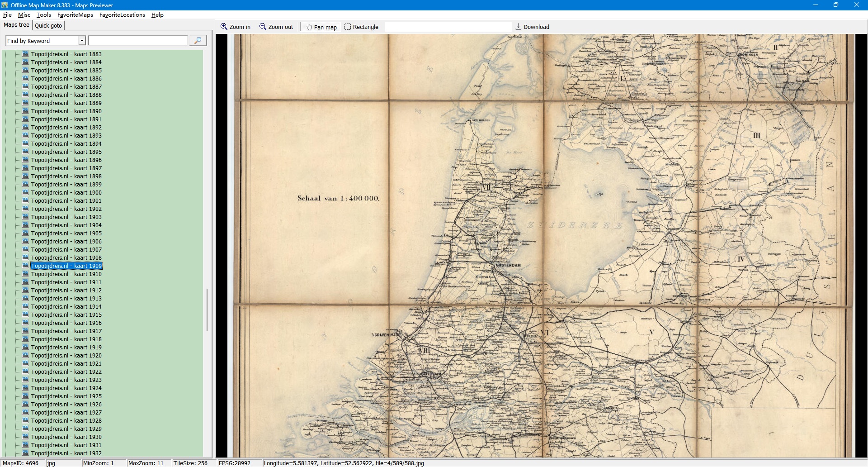Switch to the Quick goto tab

[x=48, y=25]
